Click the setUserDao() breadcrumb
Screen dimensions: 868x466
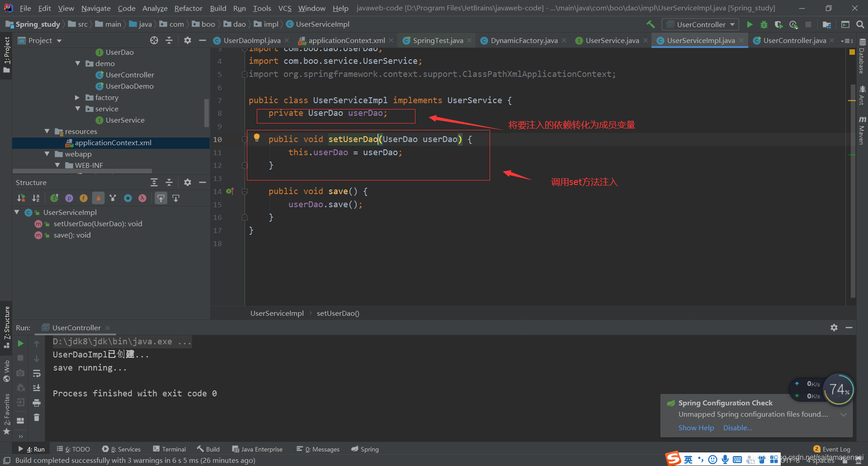[338, 313]
